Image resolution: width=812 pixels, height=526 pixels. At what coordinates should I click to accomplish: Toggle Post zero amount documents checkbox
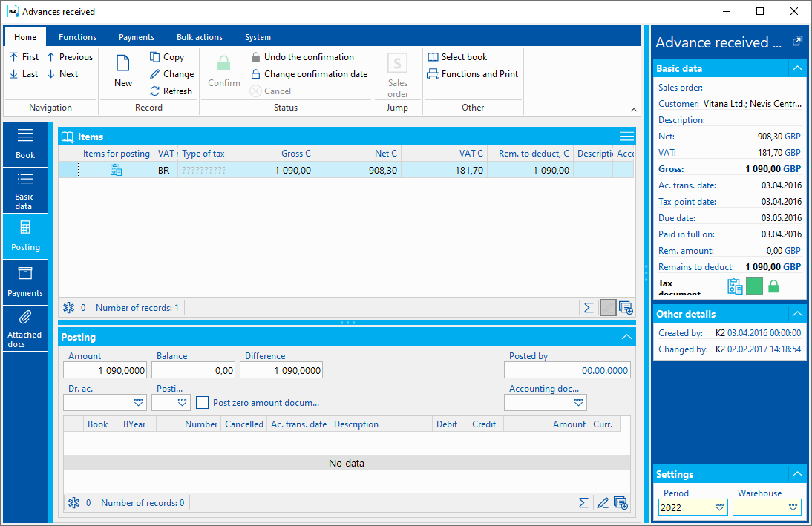click(203, 402)
